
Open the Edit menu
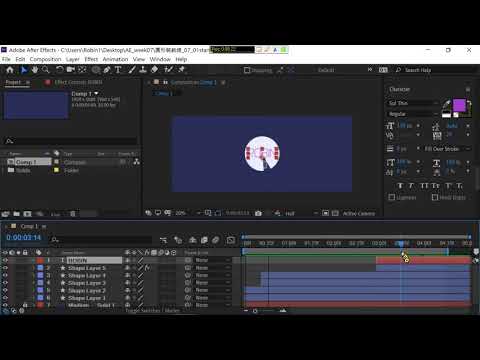(x=20, y=59)
